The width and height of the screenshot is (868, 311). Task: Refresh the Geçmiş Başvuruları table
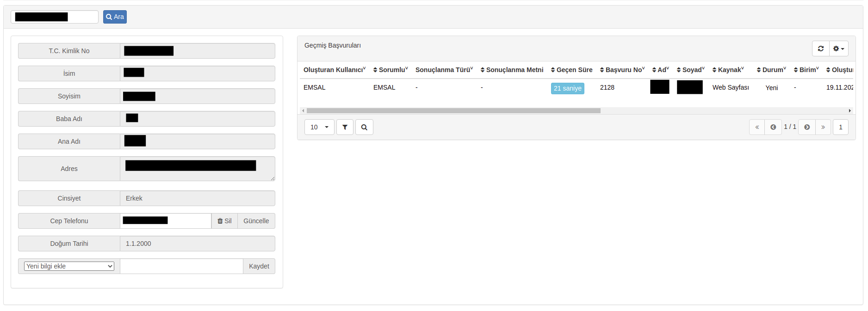pos(820,49)
